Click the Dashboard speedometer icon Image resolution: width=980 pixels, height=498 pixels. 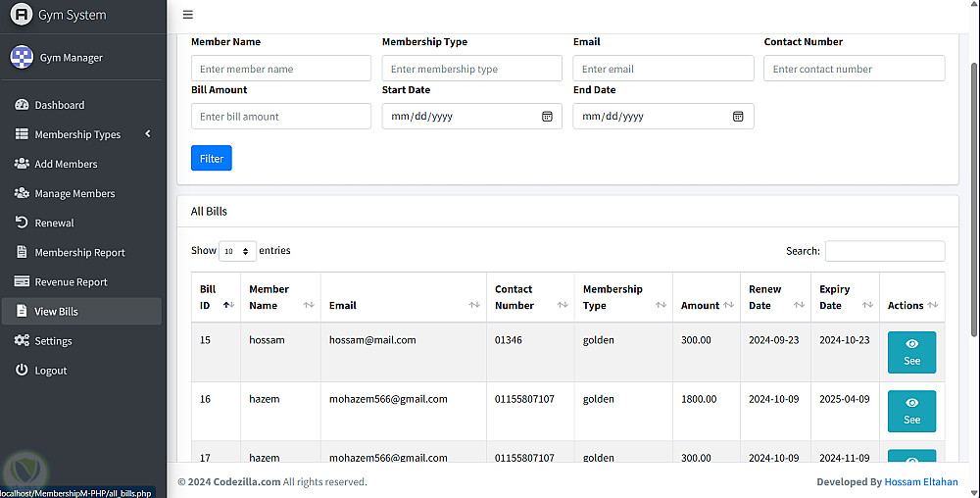point(22,105)
